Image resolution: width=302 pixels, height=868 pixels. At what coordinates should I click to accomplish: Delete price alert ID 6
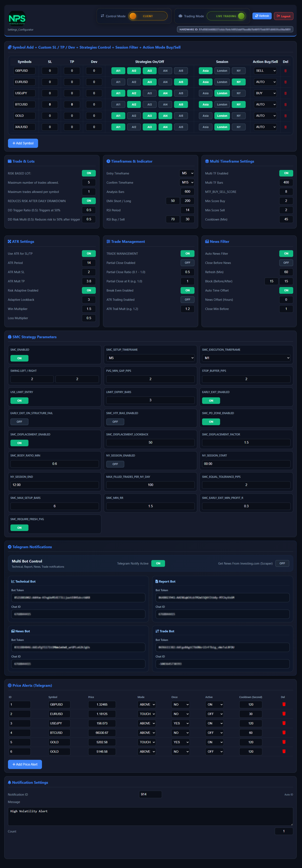(284, 751)
